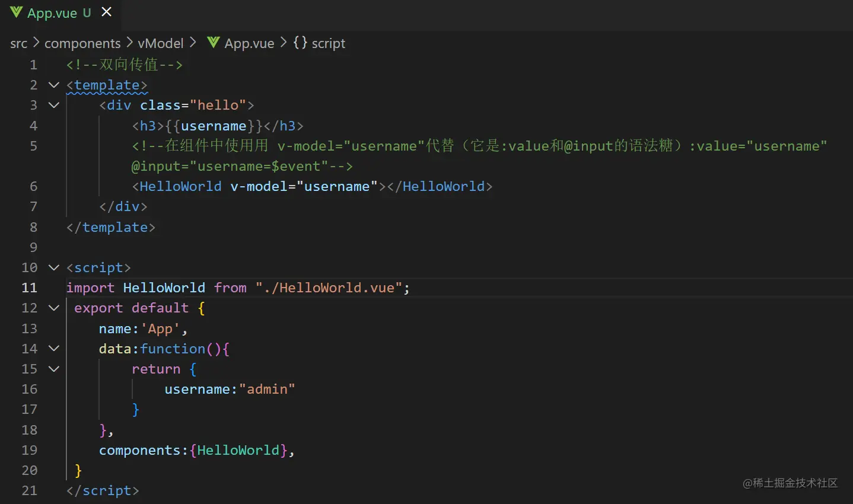Screen dimensions: 853x504
Task: Click the return keyword on line 15
Action: [x=156, y=369]
